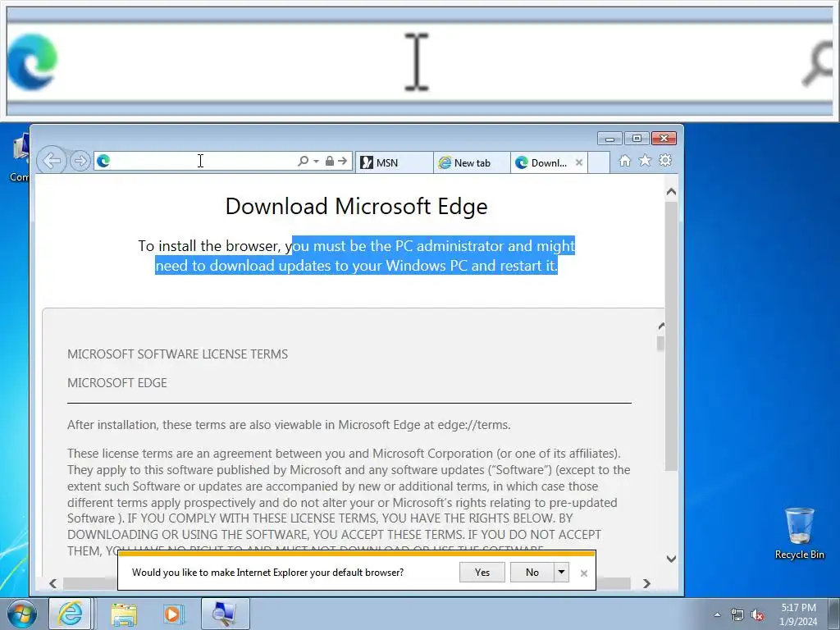This screenshot has height=630, width=840.
Task: Open Windows Media Player taskbar icon
Action: tap(172, 614)
